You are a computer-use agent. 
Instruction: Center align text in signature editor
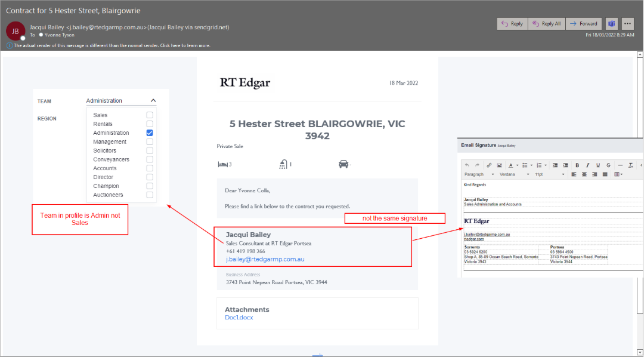tap(584, 174)
